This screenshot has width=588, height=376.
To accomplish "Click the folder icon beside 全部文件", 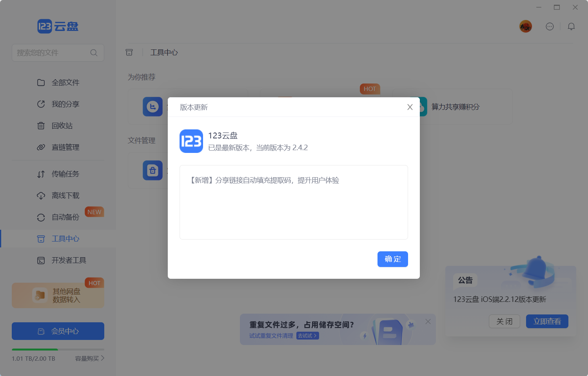I will click(41, 82).
